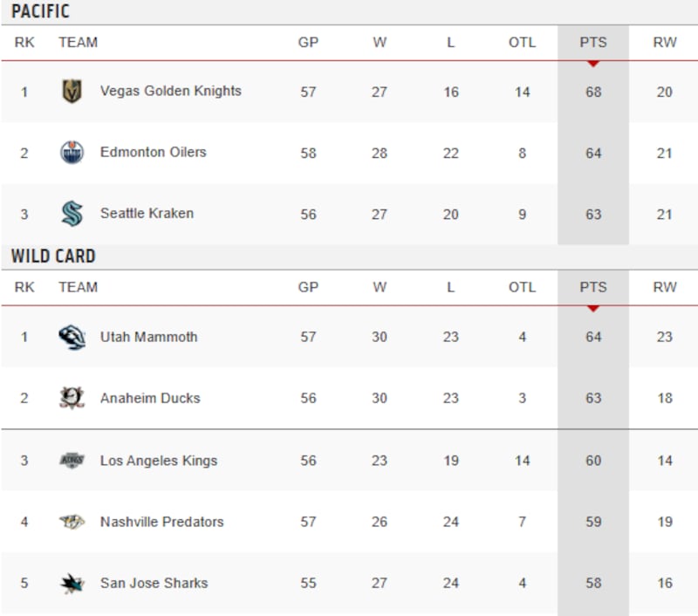Click the Utah Mammoth logo

72,338
